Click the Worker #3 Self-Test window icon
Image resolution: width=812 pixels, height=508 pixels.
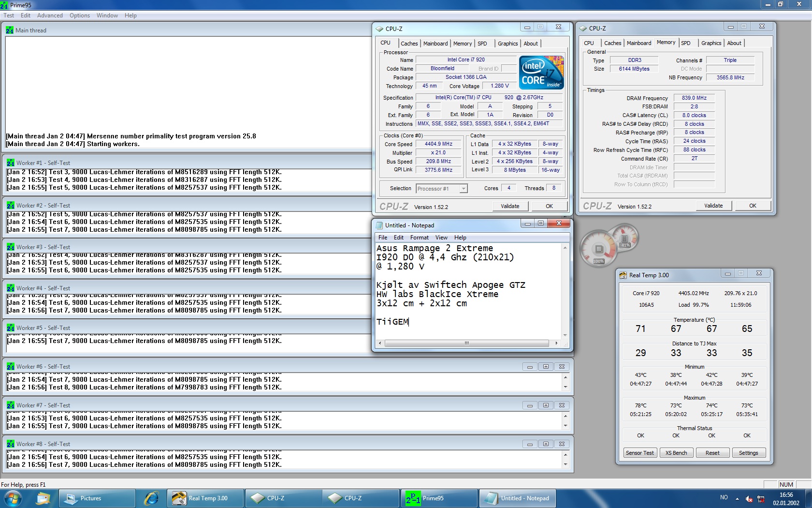(10, 247)
